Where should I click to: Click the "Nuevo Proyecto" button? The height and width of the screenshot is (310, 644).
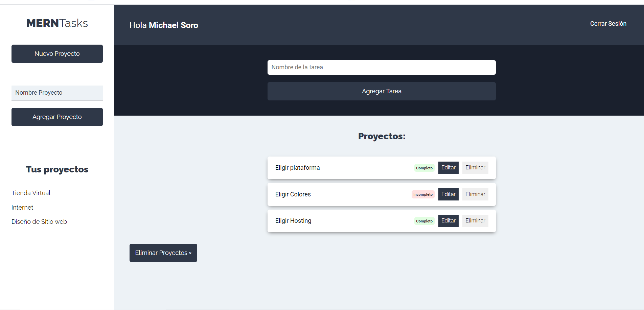click(57, 53)
